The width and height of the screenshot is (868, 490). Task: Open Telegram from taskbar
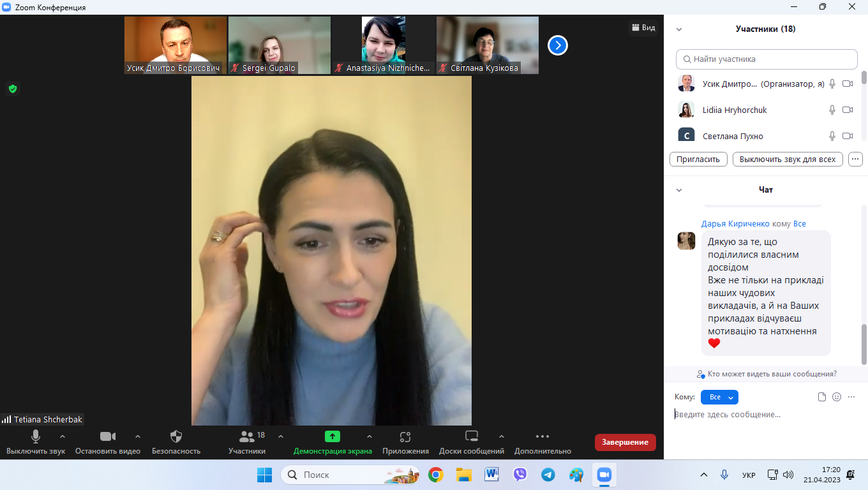pos(548,475)
